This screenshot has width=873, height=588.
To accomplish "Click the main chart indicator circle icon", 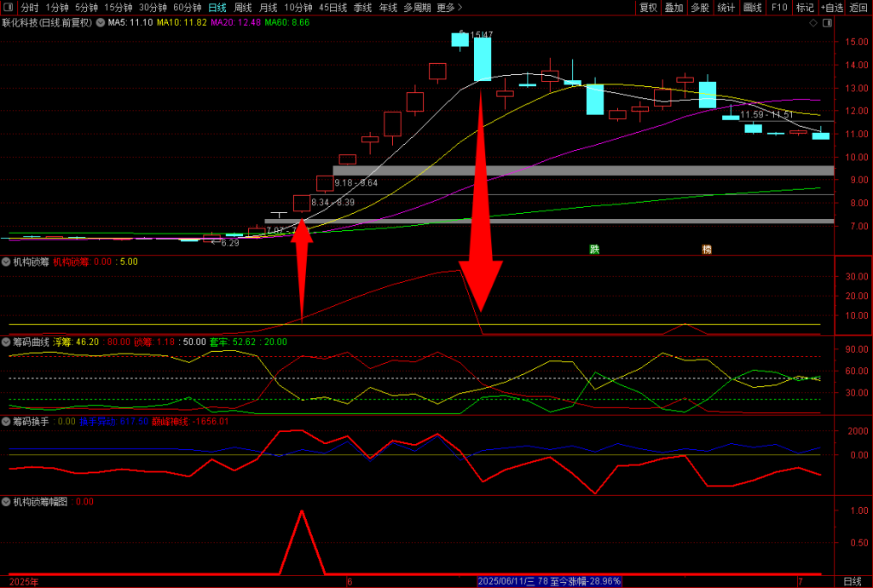I will coord(101,23).
